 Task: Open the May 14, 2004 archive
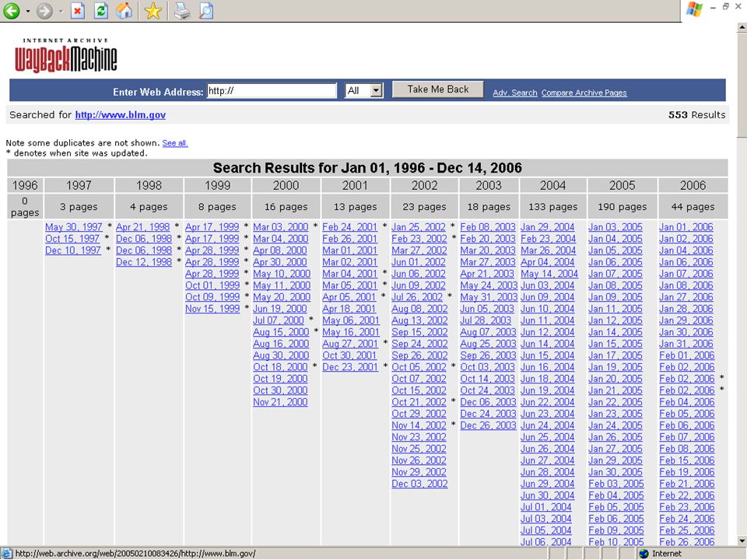(549, 274)
